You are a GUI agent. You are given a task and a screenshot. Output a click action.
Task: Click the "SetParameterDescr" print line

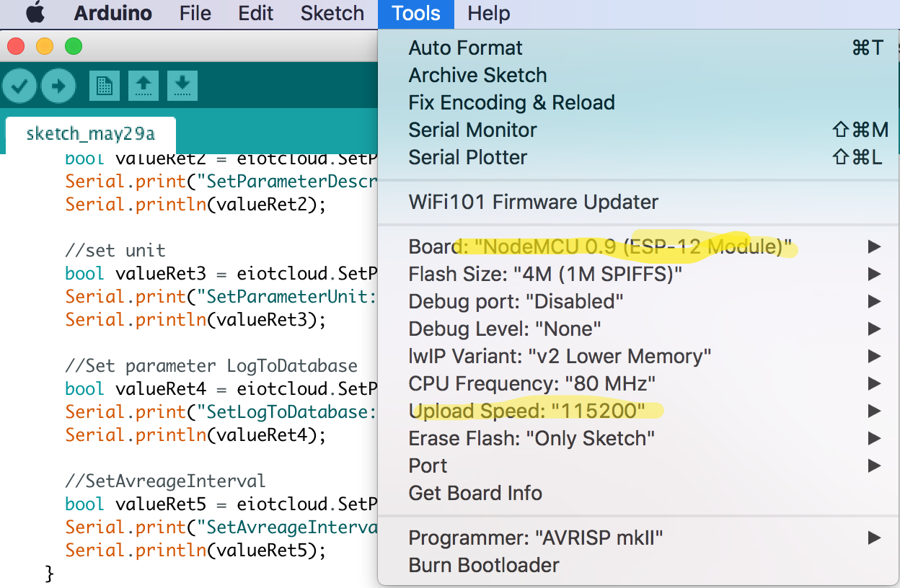tap(221, 182)
